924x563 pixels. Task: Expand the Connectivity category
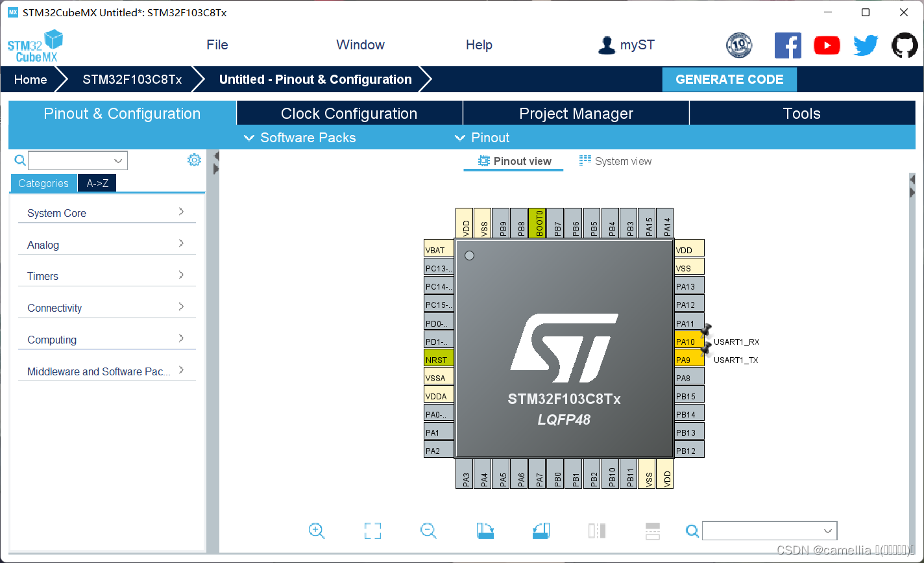[55, 308]
